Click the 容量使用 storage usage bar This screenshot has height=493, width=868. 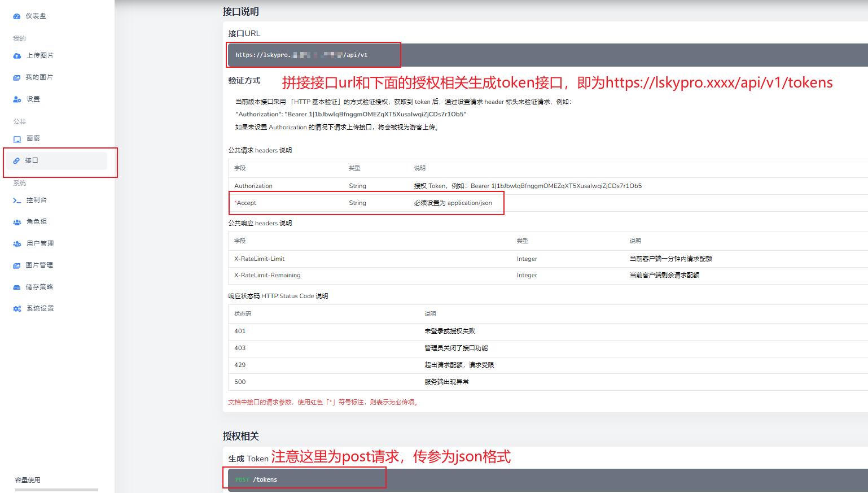pyautogui.click(x=56, y=490)
